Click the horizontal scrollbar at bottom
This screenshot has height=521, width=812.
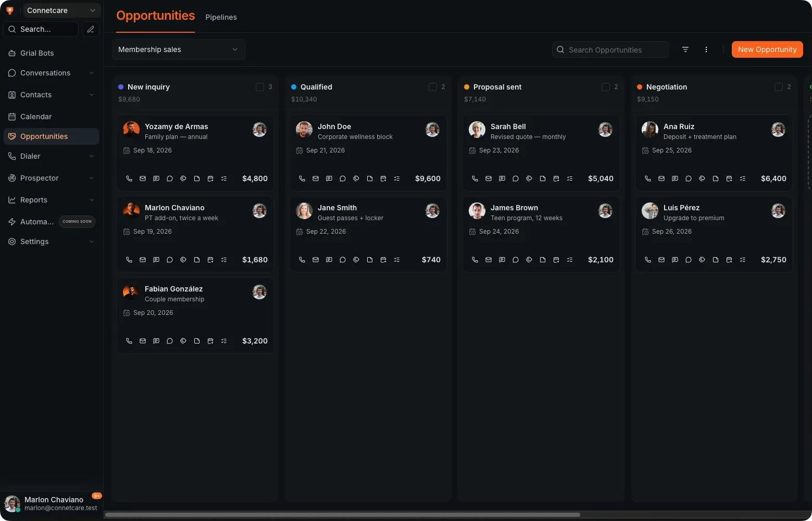pos(343,515)
